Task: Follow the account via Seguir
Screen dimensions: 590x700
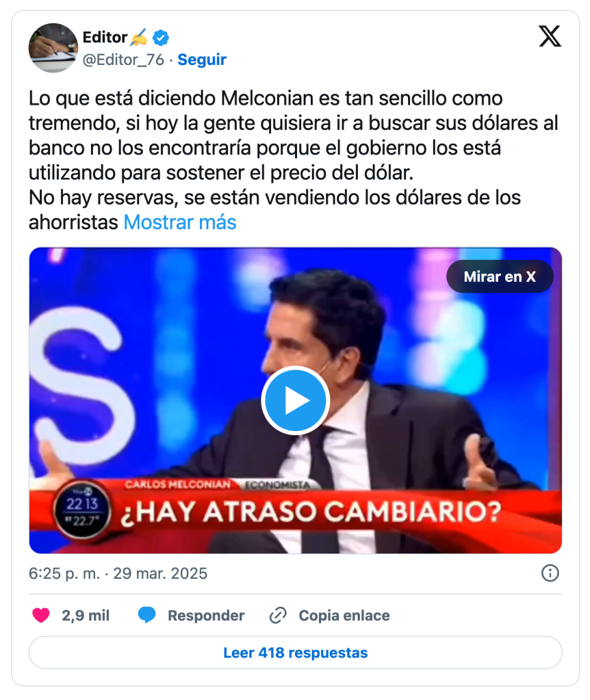Action: (202, 60)
